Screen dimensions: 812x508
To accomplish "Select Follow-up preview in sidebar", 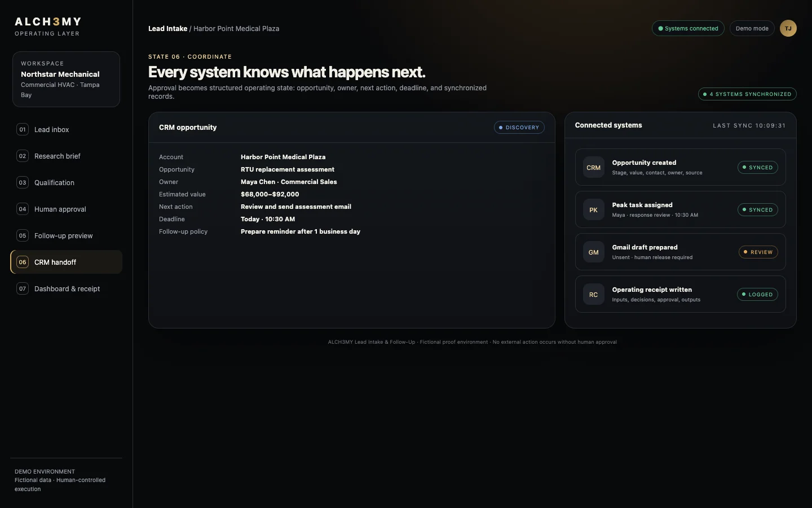I will pos(67,235).
